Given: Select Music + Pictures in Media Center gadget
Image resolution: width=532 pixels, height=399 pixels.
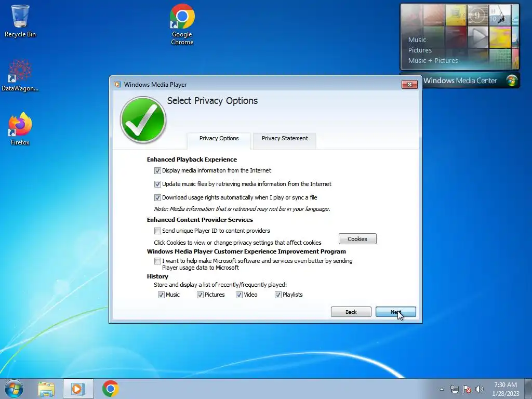Looking at the screenshot, I should pyautogui.click(x=433, y=60).
